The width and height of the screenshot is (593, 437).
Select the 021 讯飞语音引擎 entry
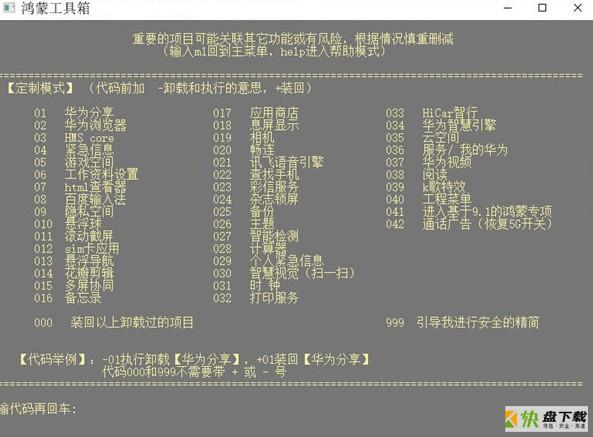(269, 162)
